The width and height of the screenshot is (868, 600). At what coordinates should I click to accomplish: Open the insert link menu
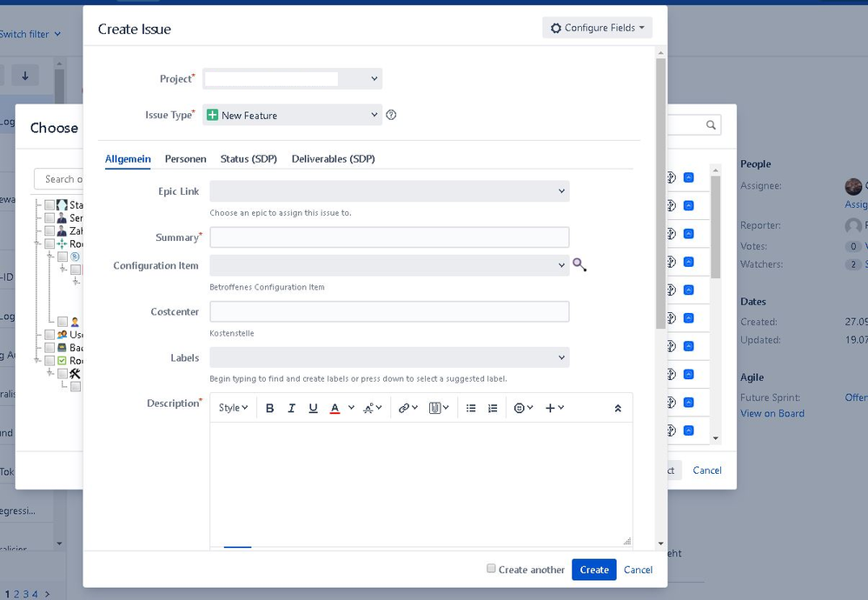pyautogui.click(x=408, y=408)
